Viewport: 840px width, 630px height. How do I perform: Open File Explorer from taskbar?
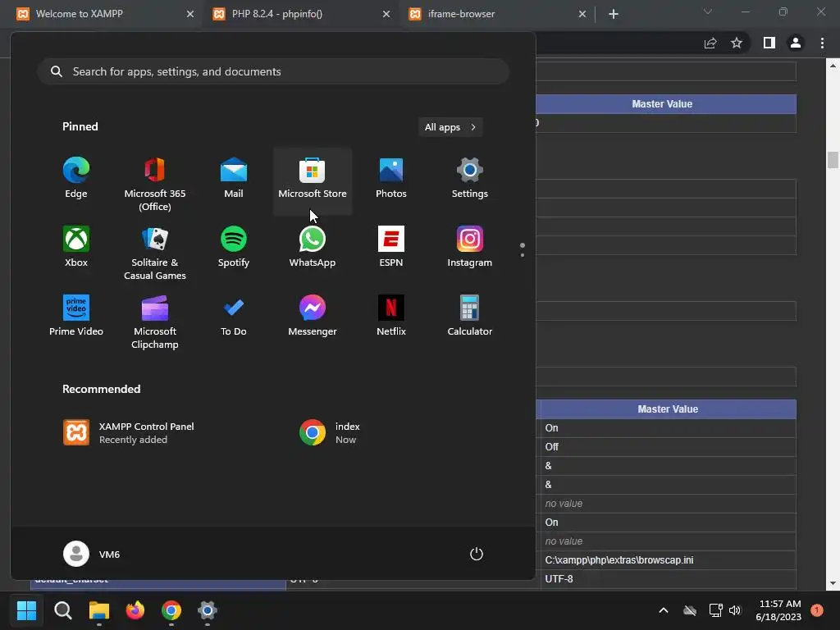(x=99, y=610)
